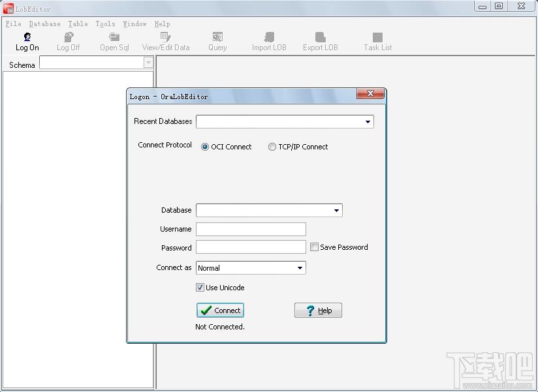Uncheck the Use Unicode checkbox
Image resolution: width=538 pixels, height=392 pixels.
[x=200, y=287]
